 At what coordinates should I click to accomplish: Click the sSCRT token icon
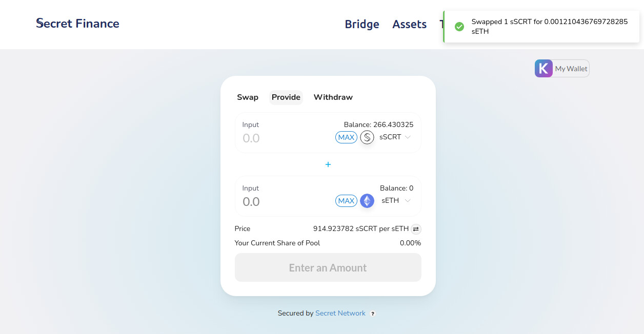click(367, 137)
